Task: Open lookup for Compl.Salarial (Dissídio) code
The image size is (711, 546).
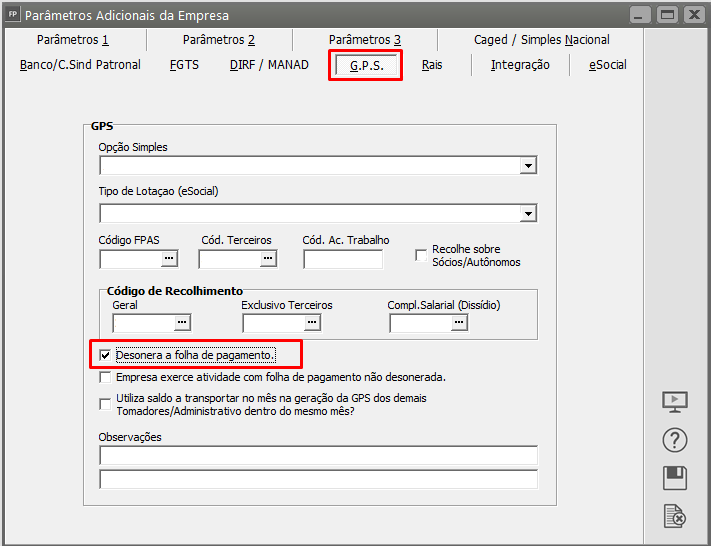Action: click(459, 322)
